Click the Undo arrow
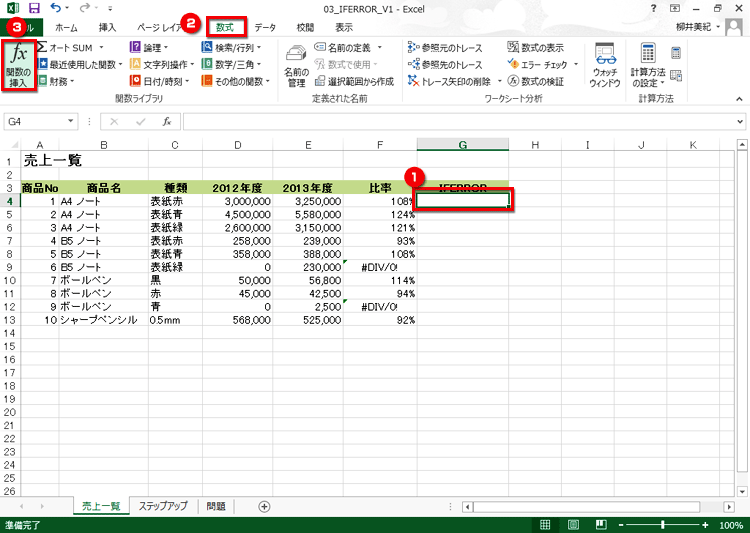750x533 pixels. (55, 8)
